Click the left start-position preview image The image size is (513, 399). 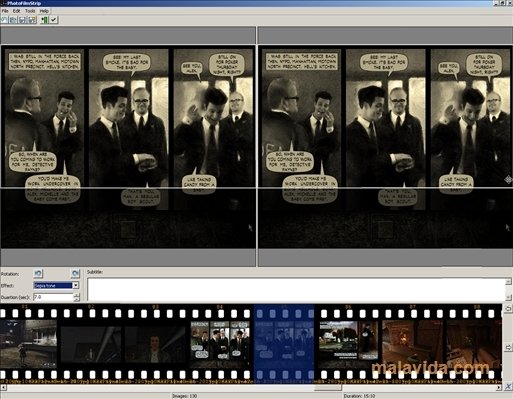pyautogui.click(x=128, y=147)
